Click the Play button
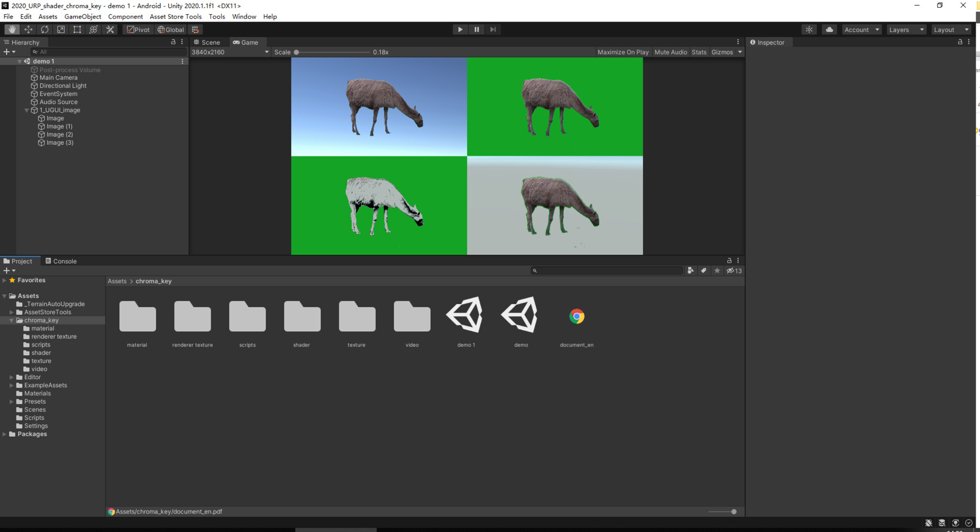Screen dimensions: 980x532 460,29
